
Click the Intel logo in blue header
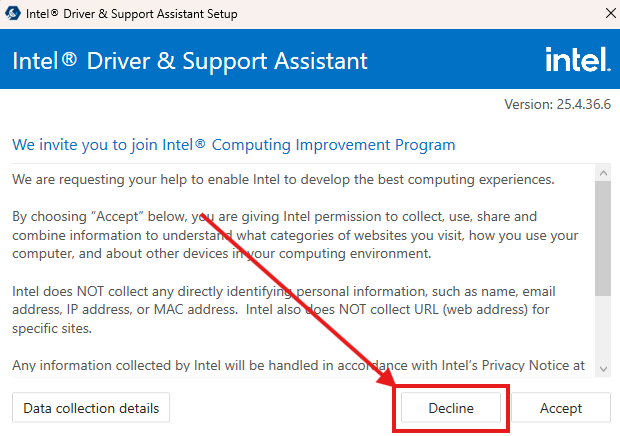pyautogui.click(x=577, y=60)
